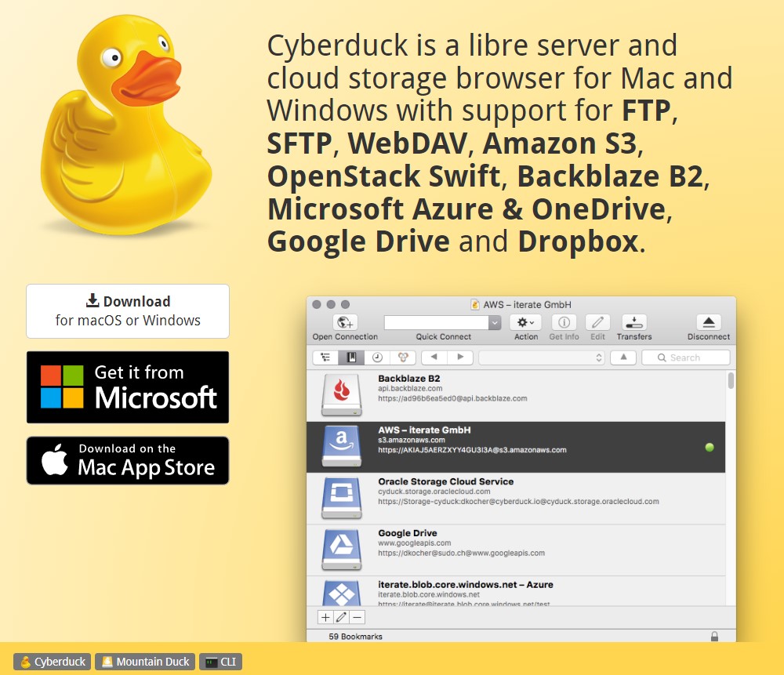
Task: Click into the Quick Connect field
Action: pyautogui.click(x=436, y=322)
